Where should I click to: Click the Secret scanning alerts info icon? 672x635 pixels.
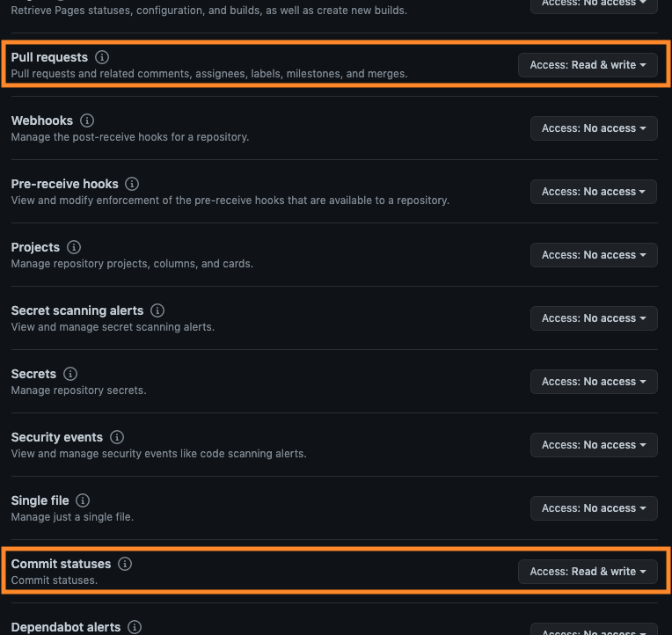coord(157,310)
